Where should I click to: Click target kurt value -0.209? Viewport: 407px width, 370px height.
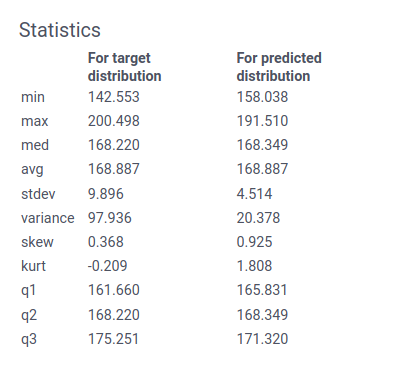pos(107,266)
